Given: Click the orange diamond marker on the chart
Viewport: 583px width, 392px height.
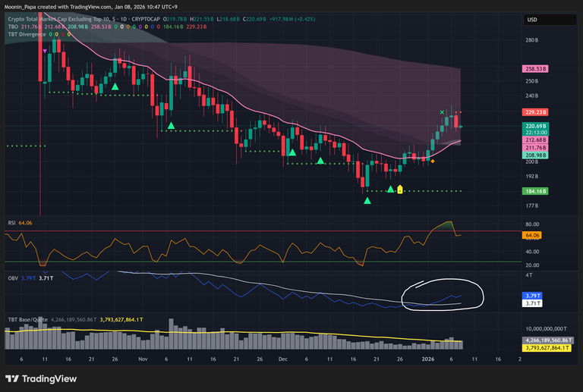Looking at the screenshot, I should [433, 162].
